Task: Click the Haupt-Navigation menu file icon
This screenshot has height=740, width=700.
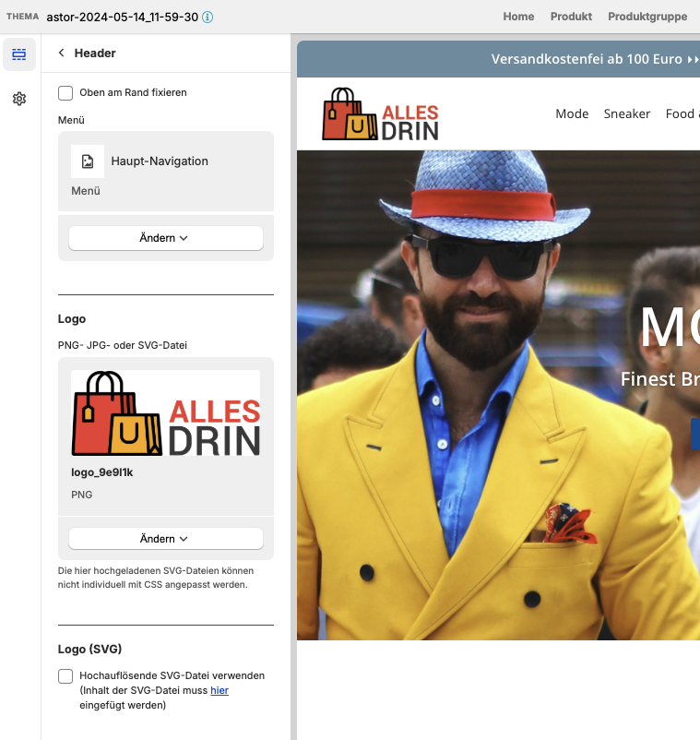Action: 88,161
